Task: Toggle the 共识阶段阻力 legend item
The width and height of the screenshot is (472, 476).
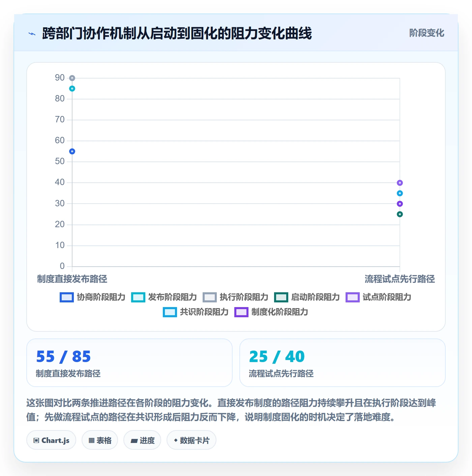Action: pos(196,312)
